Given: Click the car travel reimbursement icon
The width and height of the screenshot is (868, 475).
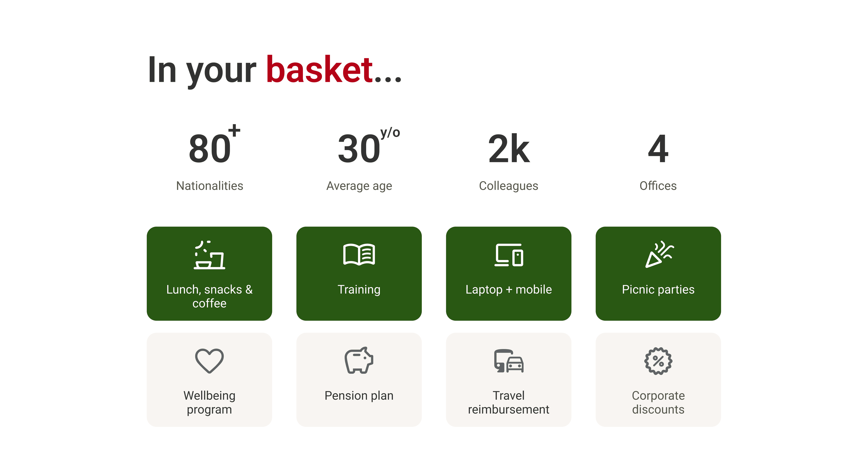Looking at the screenshot, I should [508, 361].
